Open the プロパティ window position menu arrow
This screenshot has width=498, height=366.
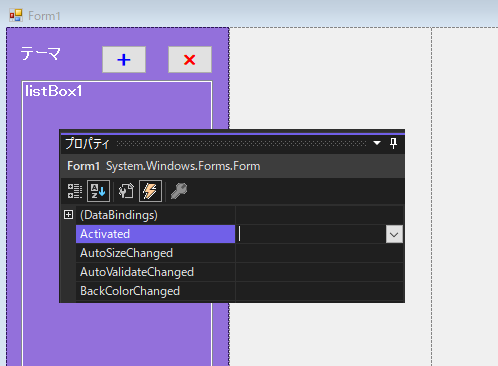click(377, 143)
